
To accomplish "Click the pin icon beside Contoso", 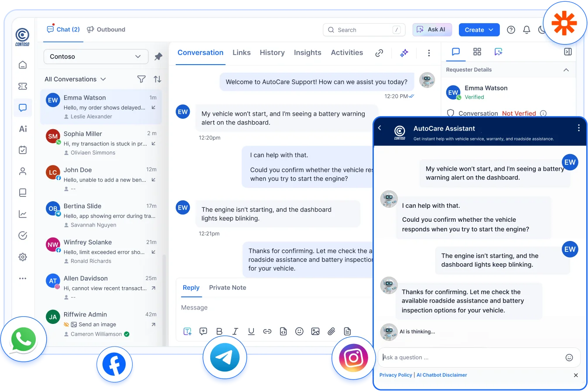I will point(158,57).
